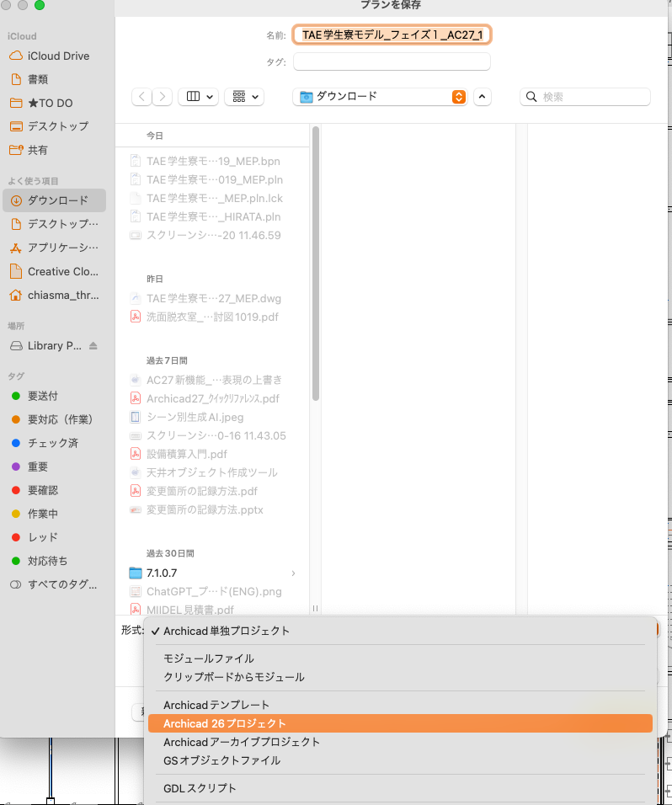Select ChatGPT_プ…ド(ENG).png file

pos(213,591)
